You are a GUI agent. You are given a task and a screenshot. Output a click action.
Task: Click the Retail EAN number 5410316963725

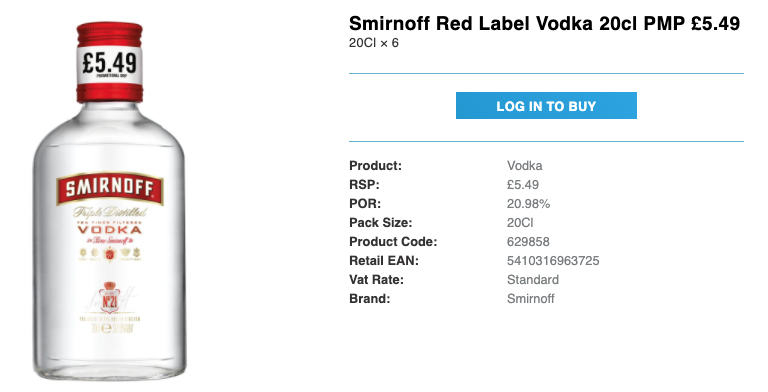[553, 261]
